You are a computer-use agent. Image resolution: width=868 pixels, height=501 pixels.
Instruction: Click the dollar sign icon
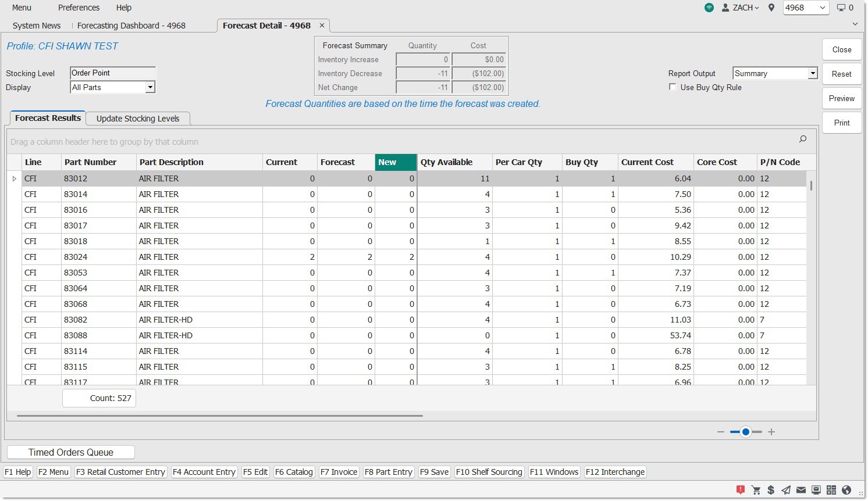(771, 490)
